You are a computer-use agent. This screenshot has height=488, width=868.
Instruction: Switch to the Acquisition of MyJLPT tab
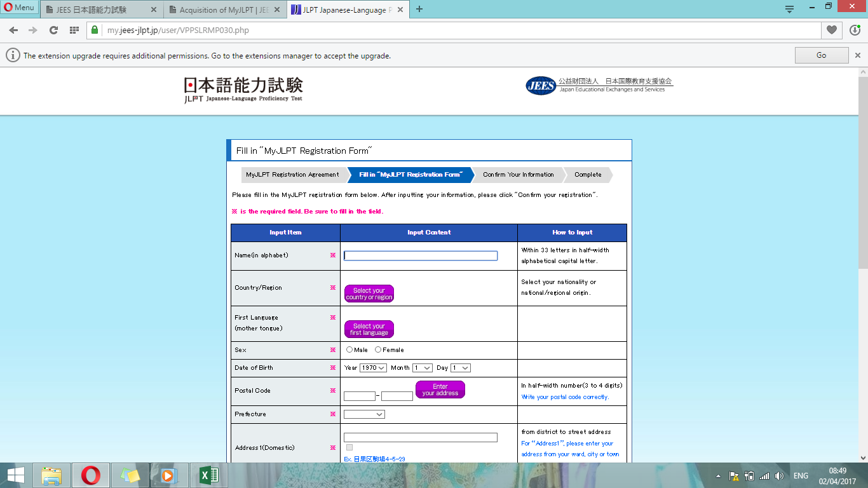tap(224, 10)
